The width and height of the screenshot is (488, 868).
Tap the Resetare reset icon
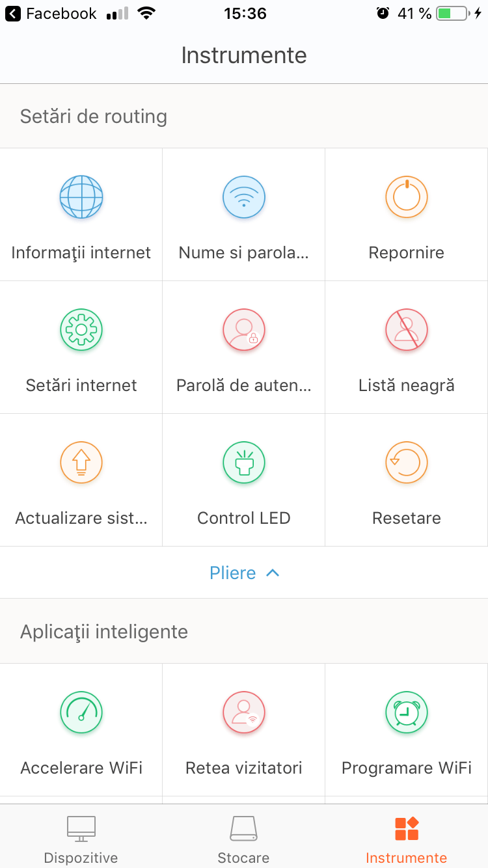pyautogui.click(x=407, y=463)
